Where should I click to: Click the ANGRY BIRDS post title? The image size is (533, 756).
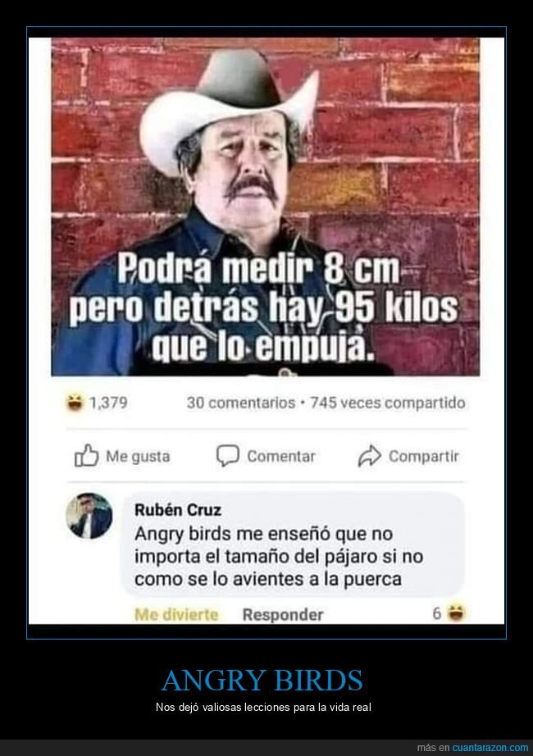[x=262, y=681]
